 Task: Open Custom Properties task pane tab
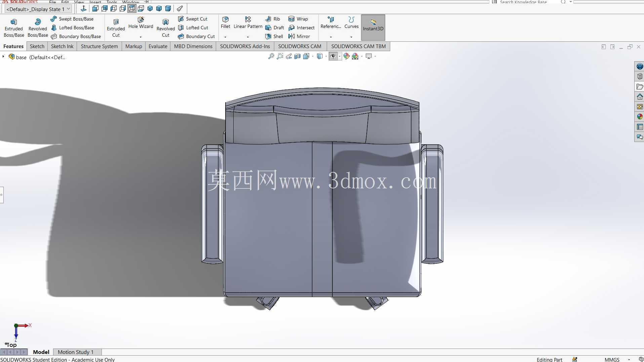click(x=640, y=127)
